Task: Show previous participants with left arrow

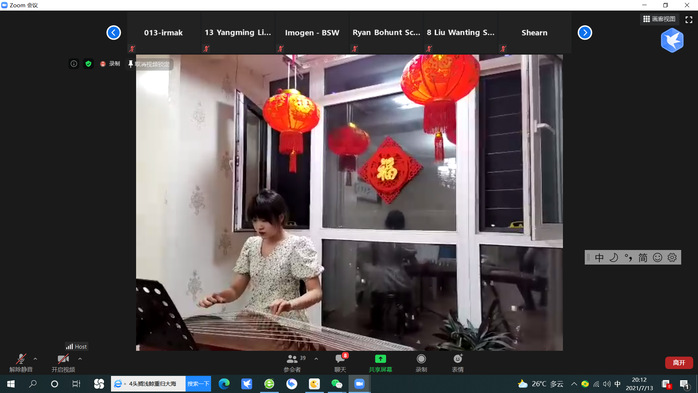Action: pos(114,32)
